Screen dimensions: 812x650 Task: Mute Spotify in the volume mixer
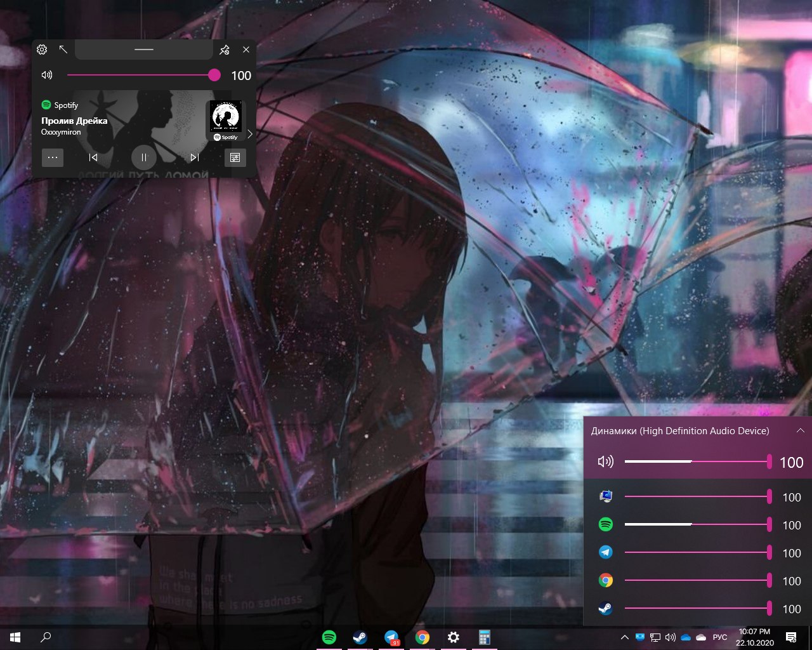point(606,524)
